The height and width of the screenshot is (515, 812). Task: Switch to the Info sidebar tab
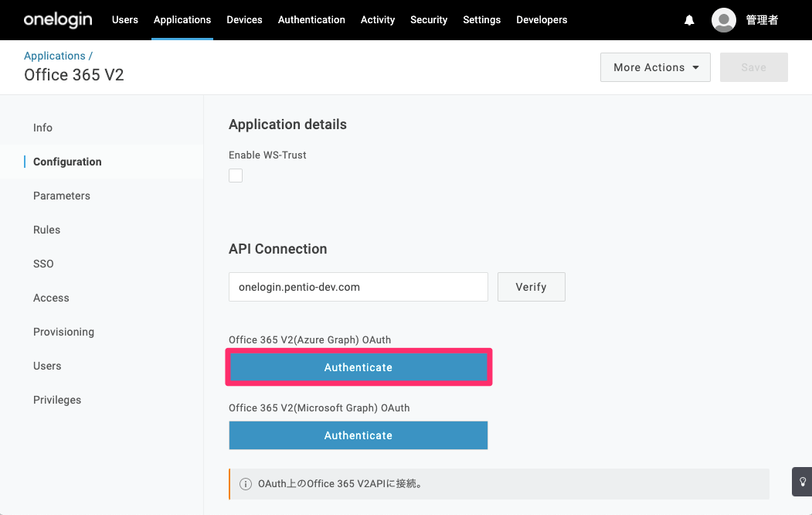point(42,128)
